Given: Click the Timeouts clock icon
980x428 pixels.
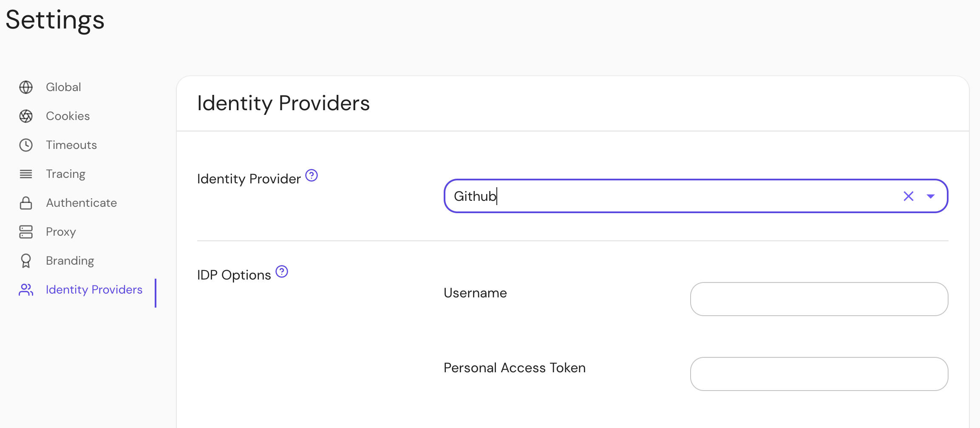Looking at the screenshot, I should click(26, 145).
